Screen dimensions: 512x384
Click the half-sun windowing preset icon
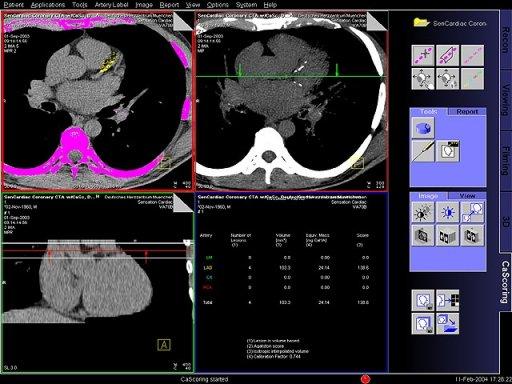click(x=423, y=212)
